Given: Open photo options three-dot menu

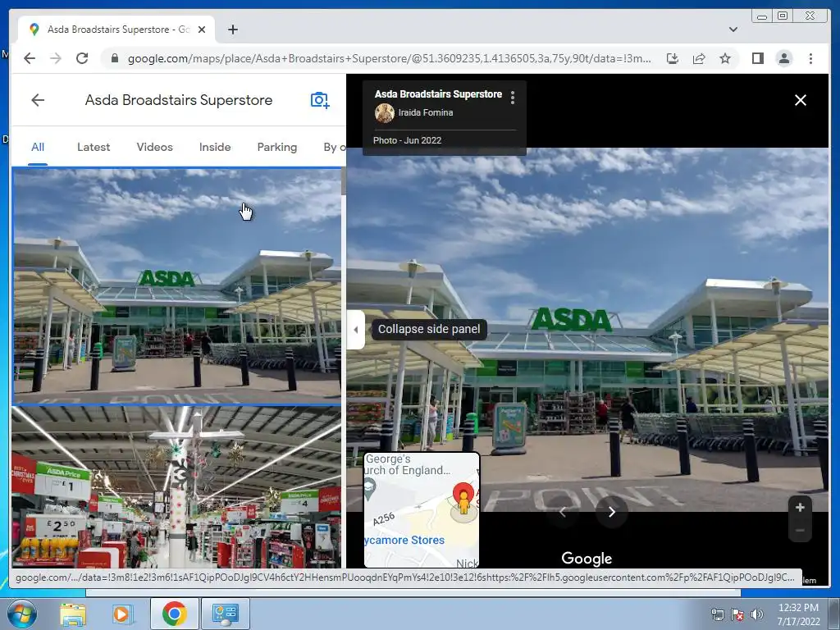Looking at the screenshot, I should [x=513, y=98].
